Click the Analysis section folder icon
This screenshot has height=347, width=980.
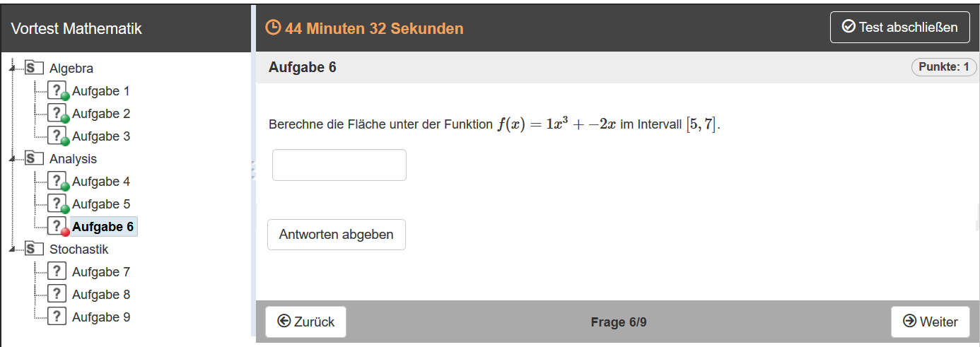35,158
